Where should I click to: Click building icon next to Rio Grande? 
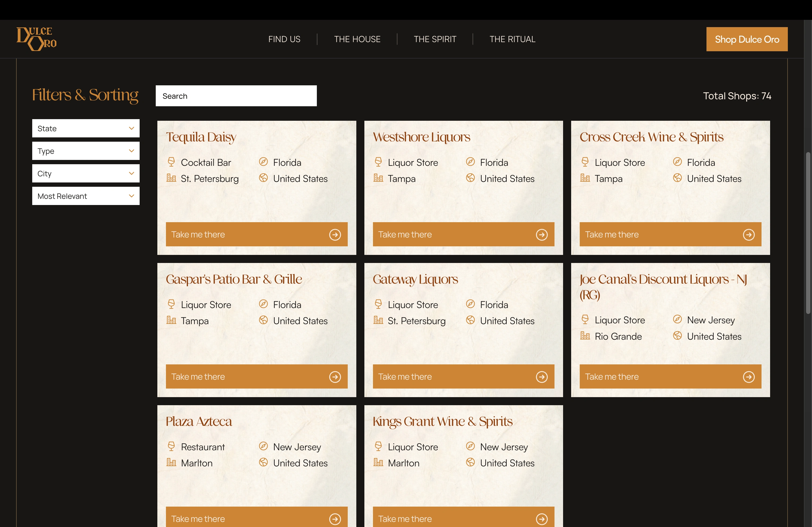(x=585, y=336)
